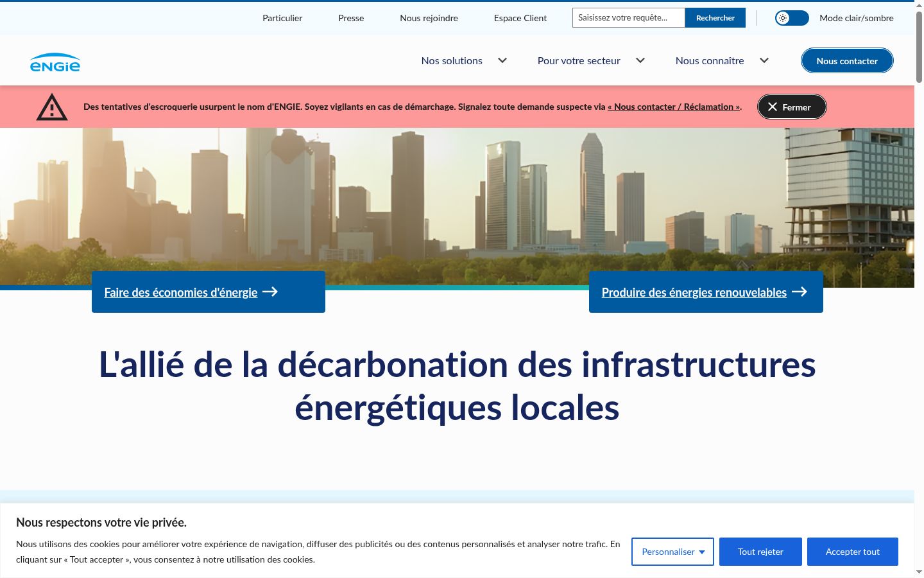
Task: Close the scam warning banner with Fermer
Action: pos(792,107)
